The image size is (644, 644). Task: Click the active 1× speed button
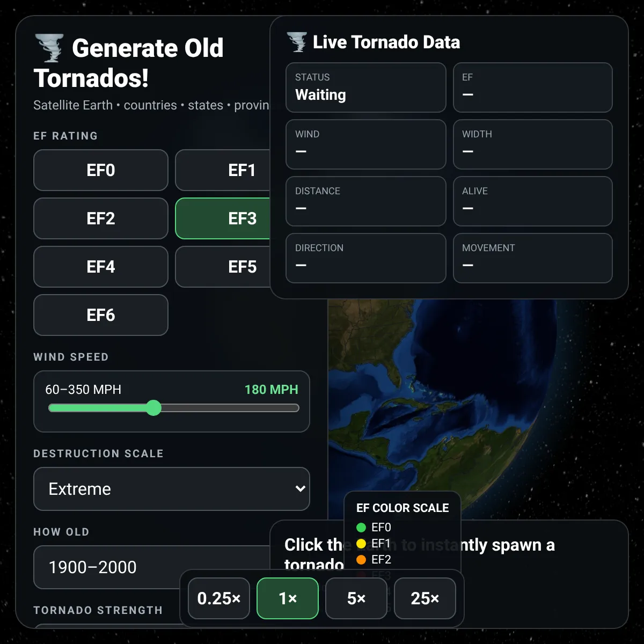(x=288, y=598)
